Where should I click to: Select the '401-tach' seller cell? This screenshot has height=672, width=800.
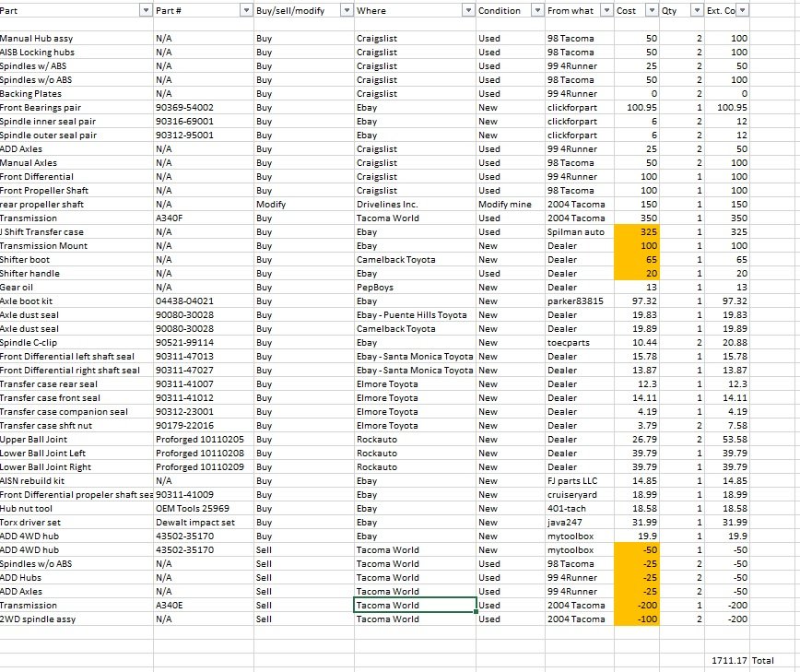click(580, 508)
